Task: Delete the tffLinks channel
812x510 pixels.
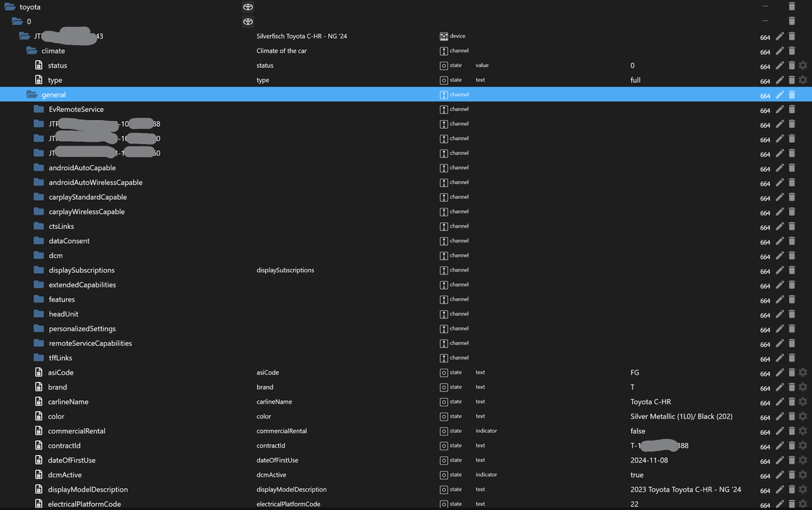Action: tap(792, 358)
